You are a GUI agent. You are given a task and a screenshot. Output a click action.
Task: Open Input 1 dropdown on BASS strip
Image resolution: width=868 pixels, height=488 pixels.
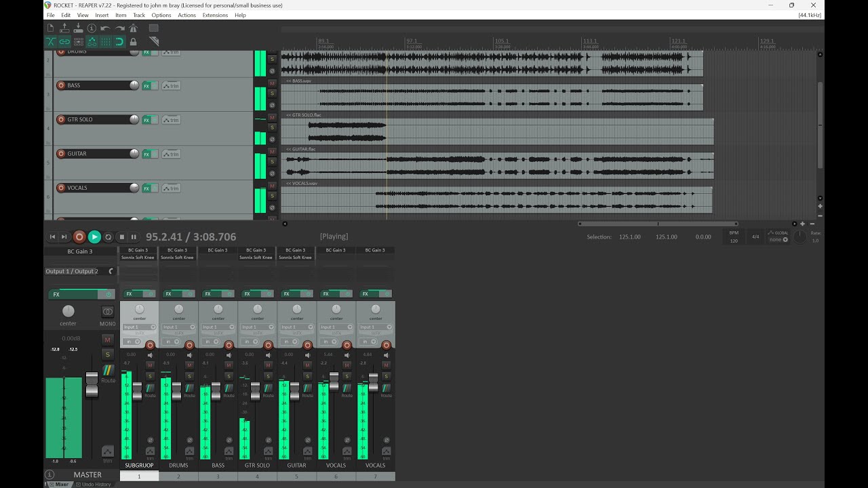point(218,327)
